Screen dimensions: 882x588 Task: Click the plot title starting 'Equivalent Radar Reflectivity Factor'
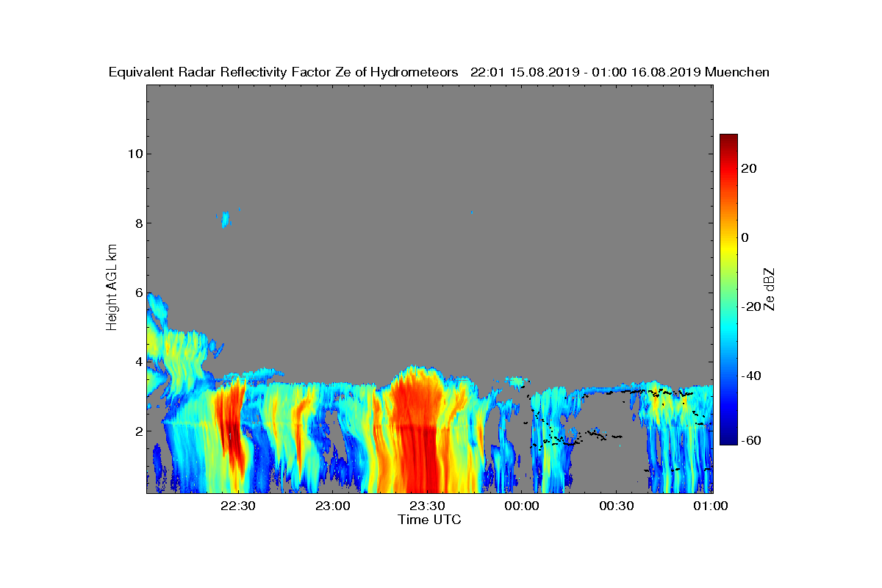point(439,72)
